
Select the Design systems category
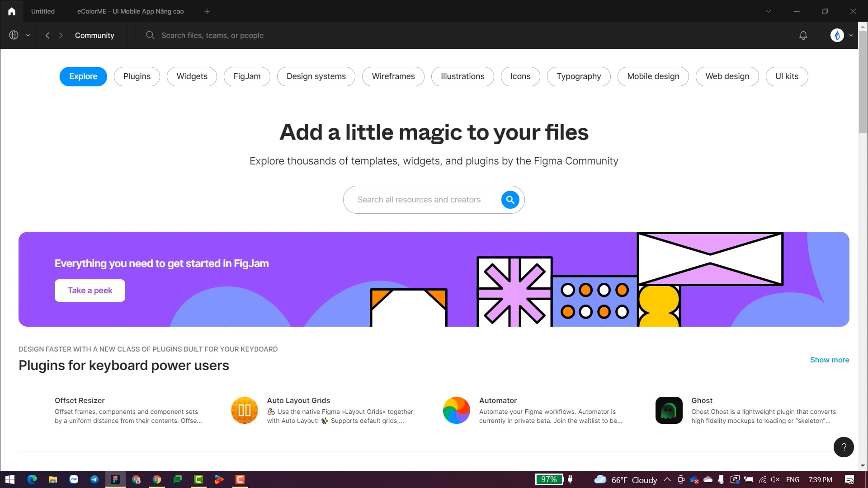point(316,76)
